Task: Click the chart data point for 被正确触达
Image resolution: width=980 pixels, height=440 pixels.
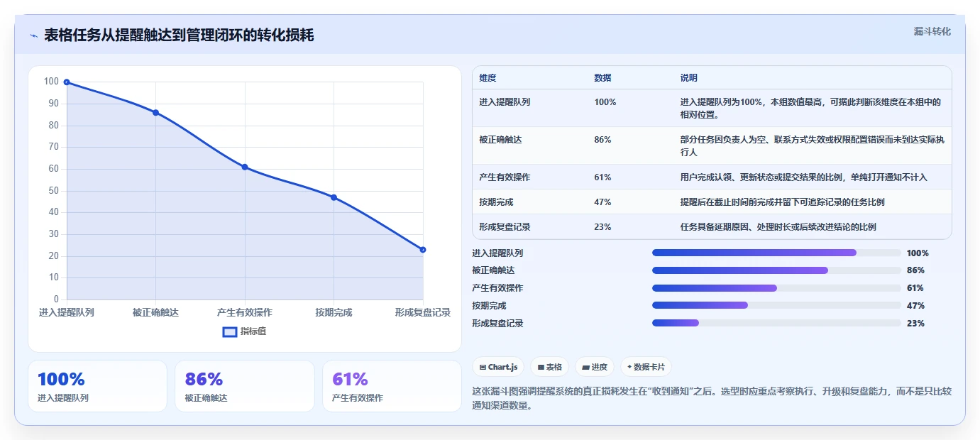Action: pyautogui.click(x=155, y=113)
